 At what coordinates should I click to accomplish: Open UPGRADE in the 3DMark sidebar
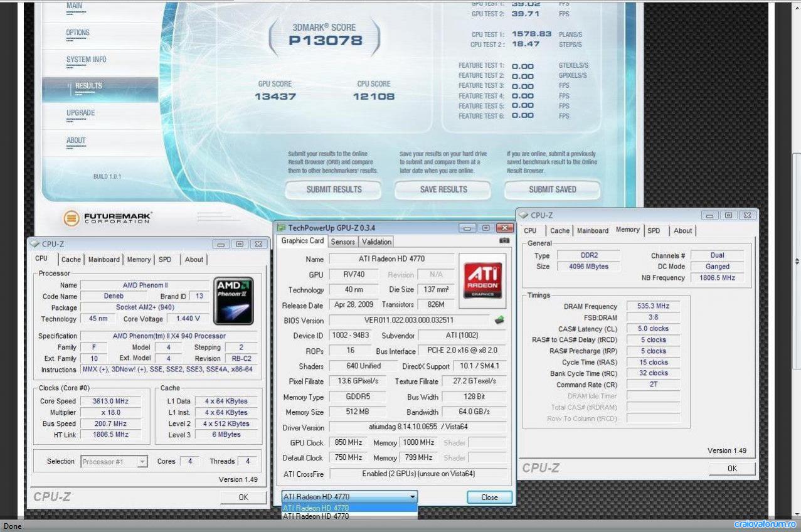81,113
